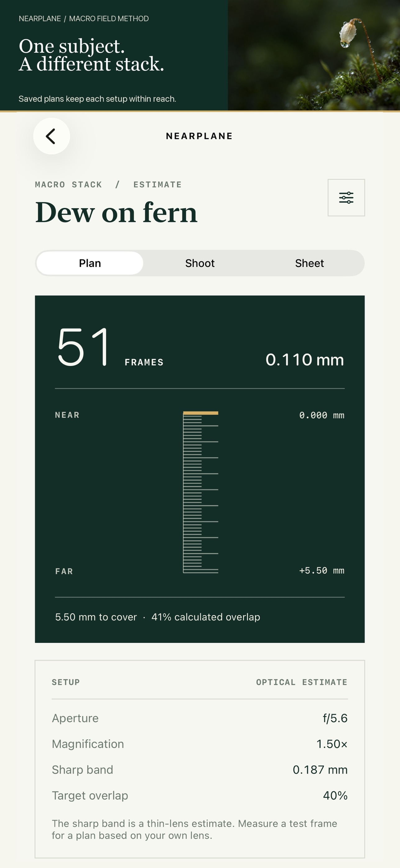Image resolution: width=400 pixels, height=868 pixels.
Task: Switch to the Shoot tab
Action: coord(200,263)
